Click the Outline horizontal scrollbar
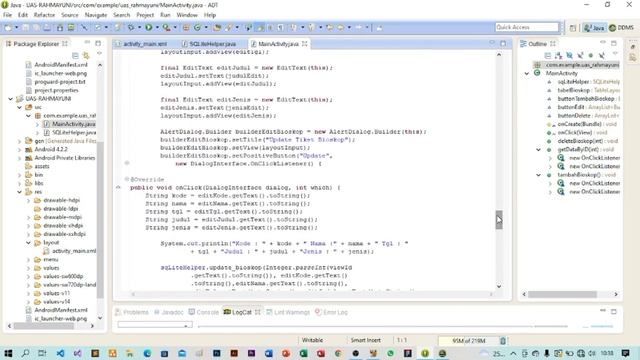Screen dimensions: 640x360 (562, 294)
